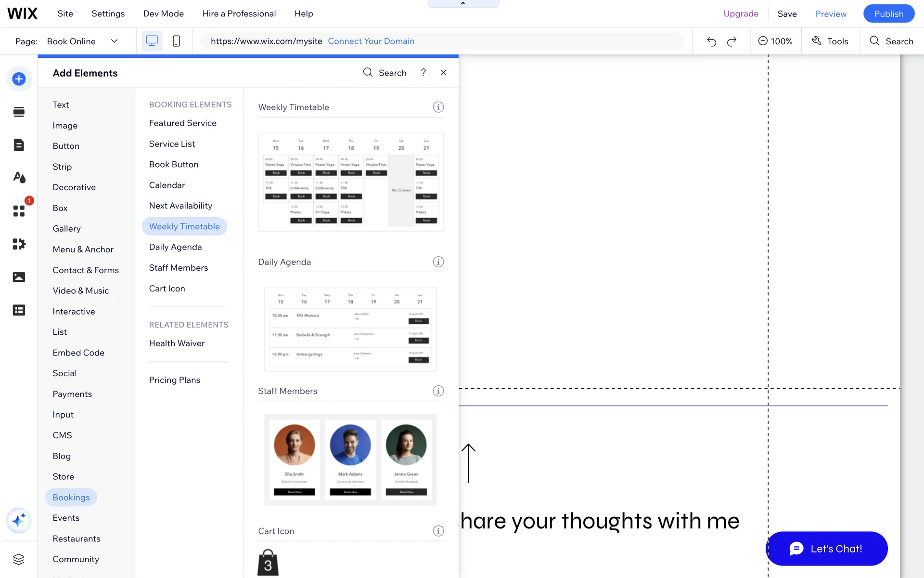The image size is (924, 578).
Task: Expand the Page selector dropdown
Action: [114, 41]
